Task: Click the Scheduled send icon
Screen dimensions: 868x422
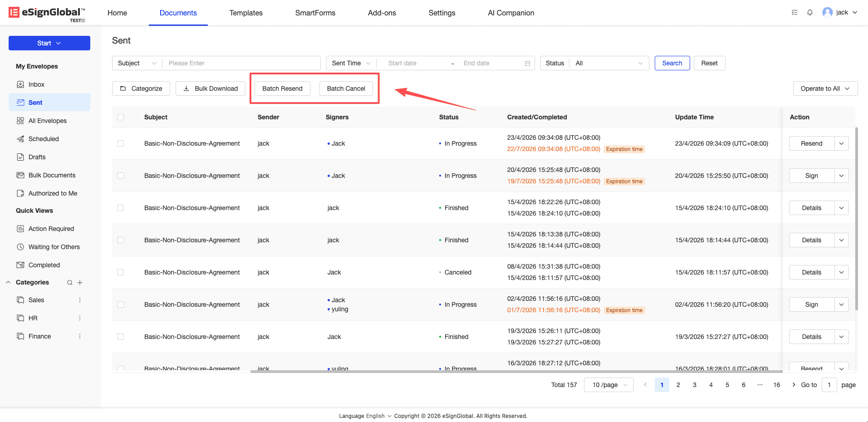Action: [x=20, y=139]
